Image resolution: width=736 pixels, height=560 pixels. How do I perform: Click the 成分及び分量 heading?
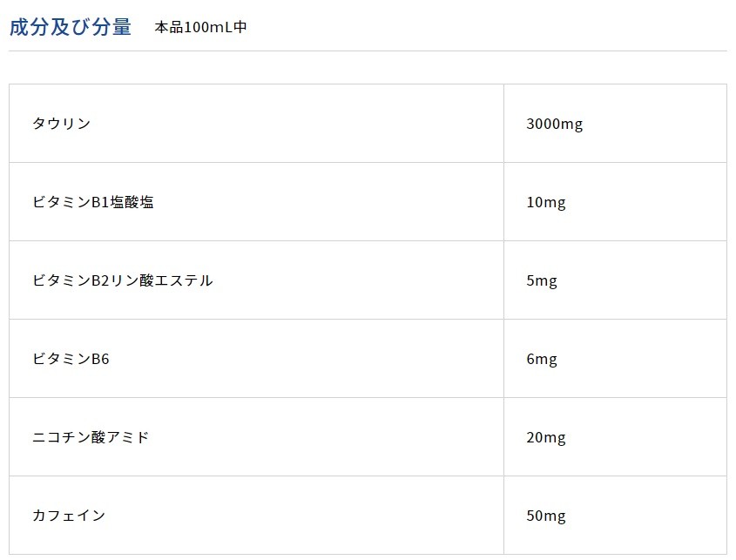70,27
